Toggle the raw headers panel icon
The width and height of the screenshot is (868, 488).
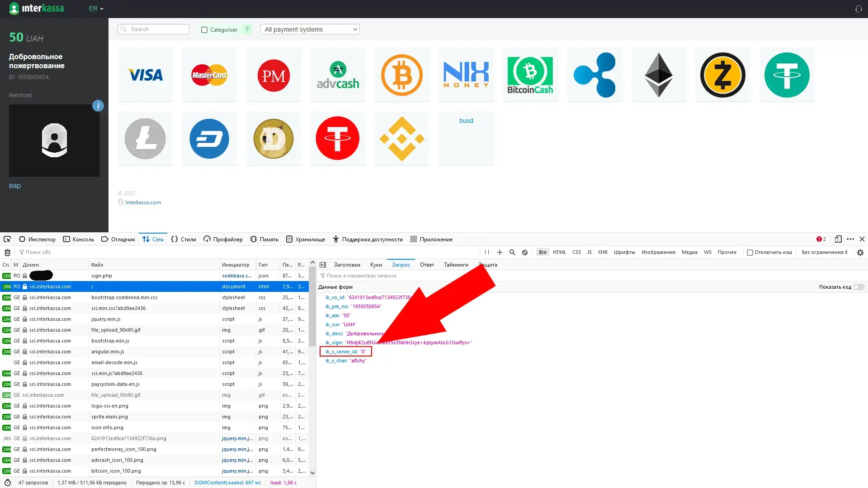coord(323,265)
